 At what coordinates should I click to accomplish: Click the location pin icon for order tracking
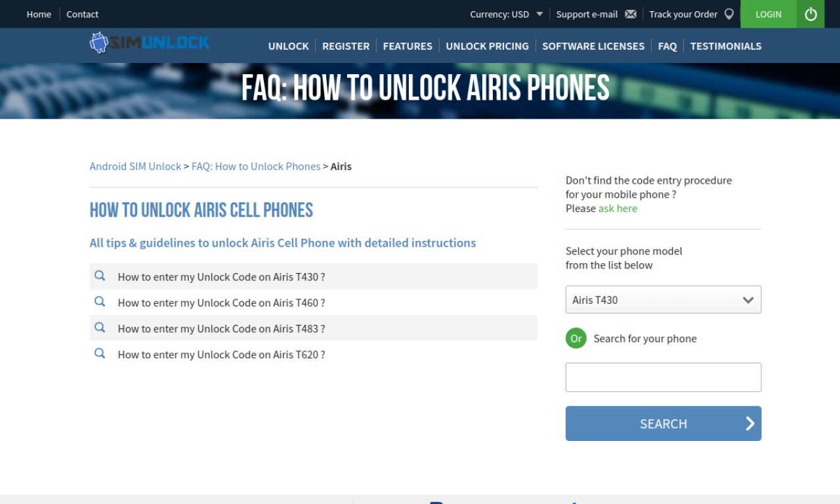(x=729, y=14)
